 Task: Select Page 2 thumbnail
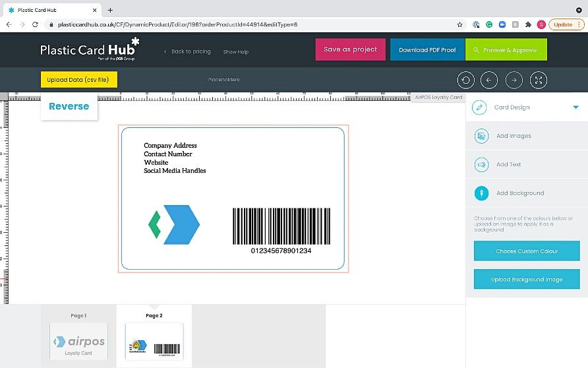tap(154, 341)
